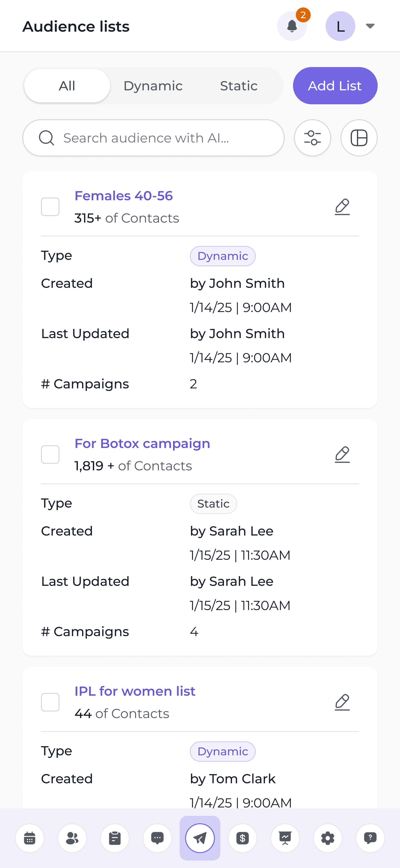The image size is (400, 868).
Task: Open the analytics presentation icon
Action: pos(285,838)
